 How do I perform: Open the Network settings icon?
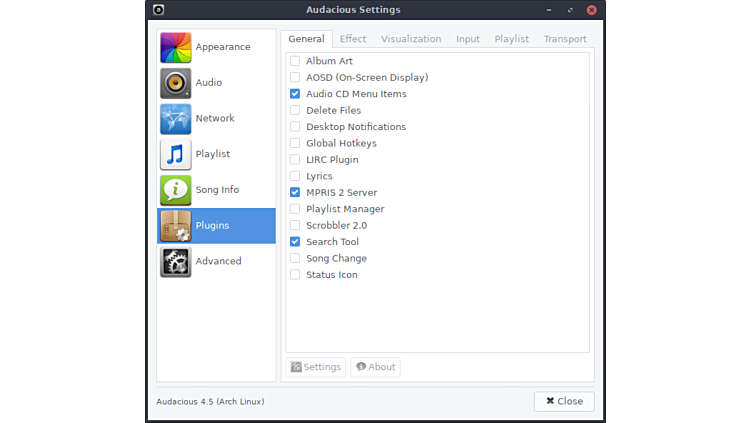(x=175, y=119)
